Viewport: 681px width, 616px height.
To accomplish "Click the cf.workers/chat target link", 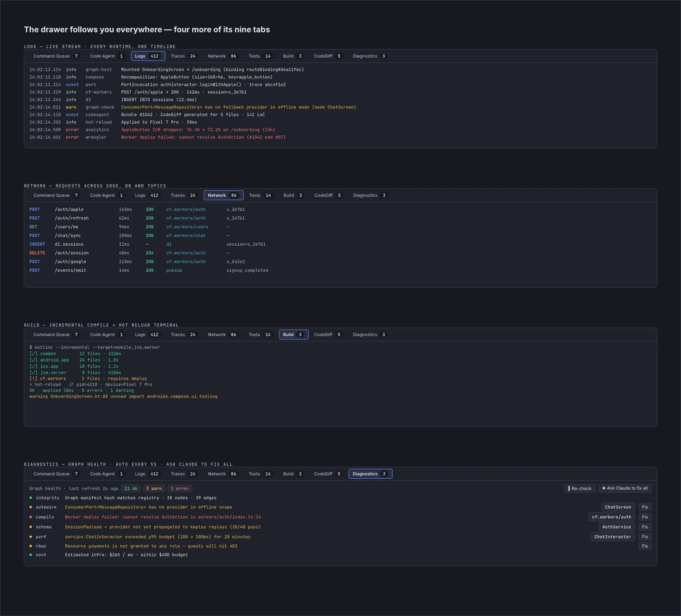I will click(186, 236).
